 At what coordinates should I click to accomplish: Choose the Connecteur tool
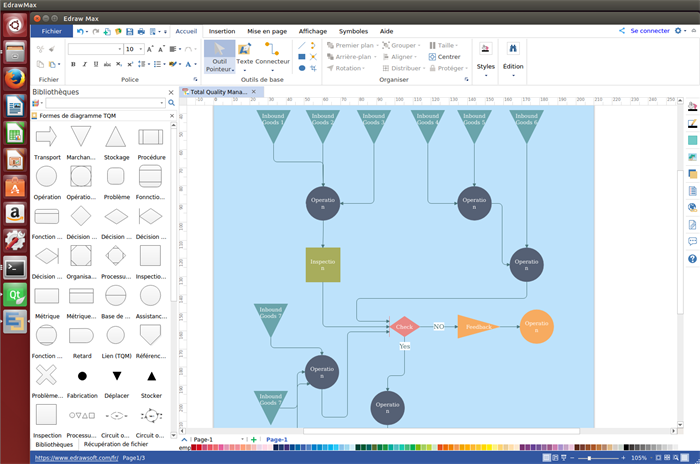click(272, 57)
